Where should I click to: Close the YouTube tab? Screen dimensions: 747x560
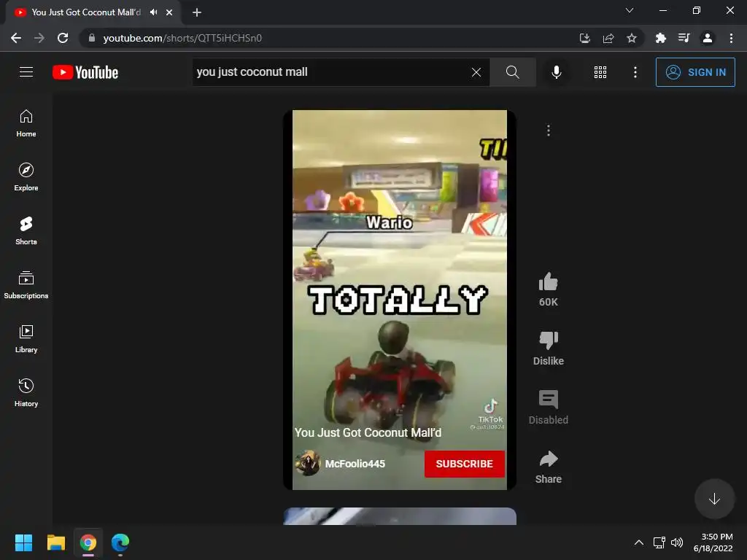(169, 12)
